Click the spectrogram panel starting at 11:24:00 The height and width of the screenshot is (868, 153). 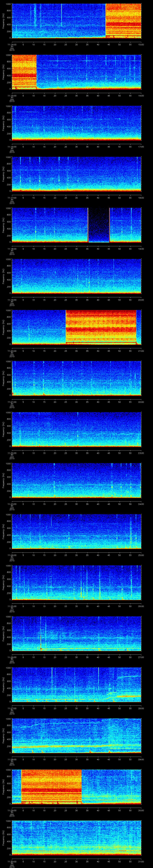tap(76, 532)
